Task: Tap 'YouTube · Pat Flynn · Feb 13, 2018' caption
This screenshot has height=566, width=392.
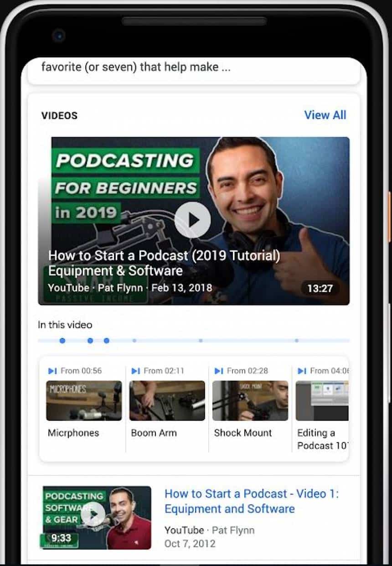Action: pos(130,288)
